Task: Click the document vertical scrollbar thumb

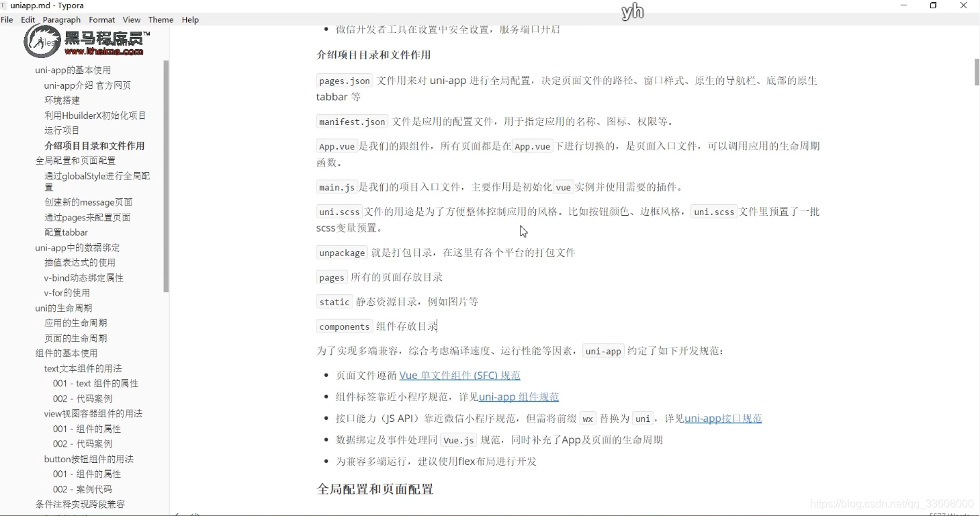Action: pos(977,73)
